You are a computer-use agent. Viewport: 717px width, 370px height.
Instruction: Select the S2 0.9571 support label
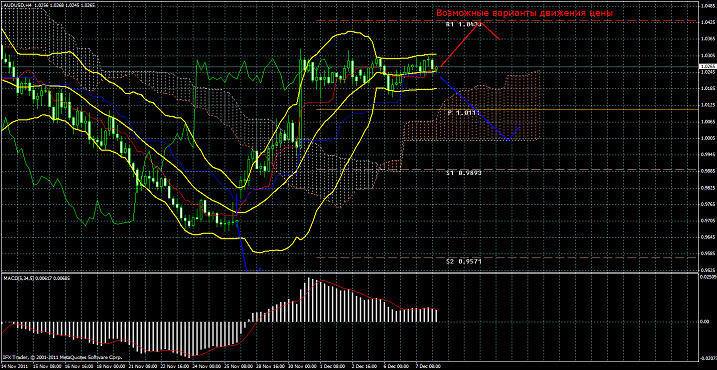point(463,262)
